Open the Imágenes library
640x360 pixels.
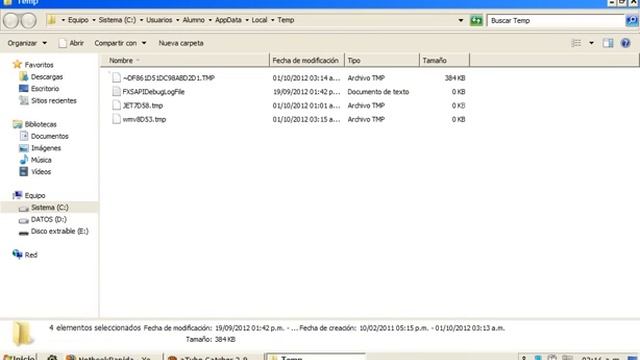46,148
